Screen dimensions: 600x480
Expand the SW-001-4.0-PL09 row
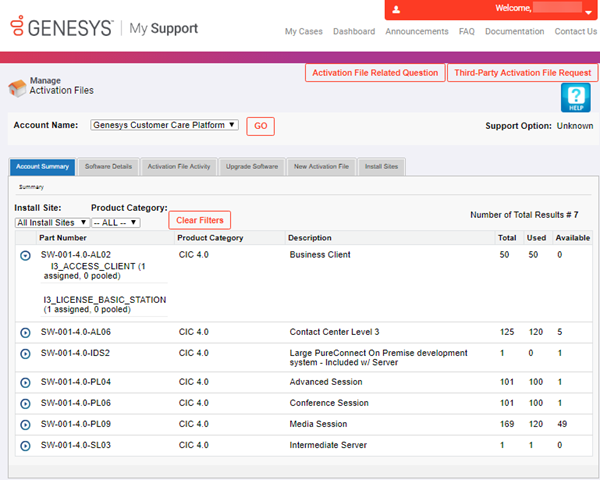[x=25, y=424]
